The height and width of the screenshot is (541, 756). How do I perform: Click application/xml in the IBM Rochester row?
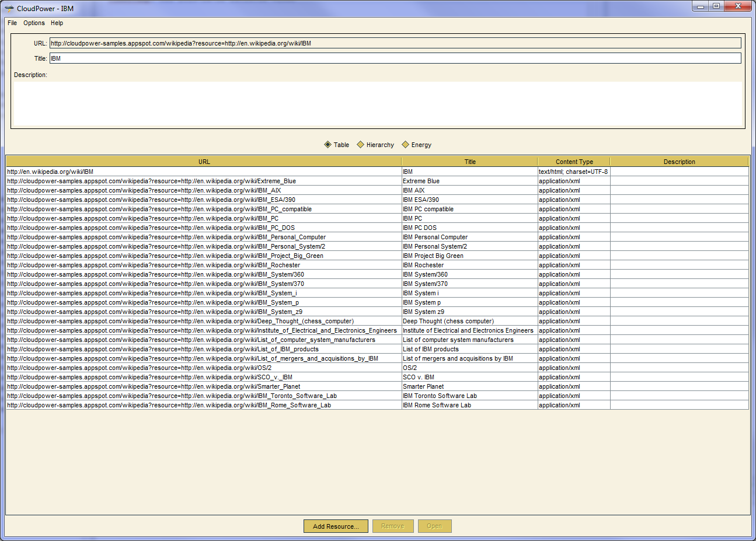tap(574, 265)
